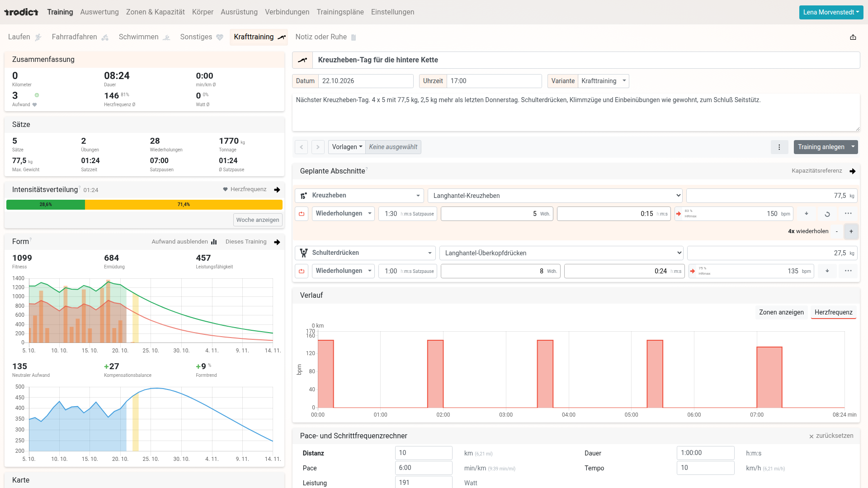This screenshot has height=488, width=868.
Task: Click the red delete icon in Kreuzheben row
Action: pos(302,214)
